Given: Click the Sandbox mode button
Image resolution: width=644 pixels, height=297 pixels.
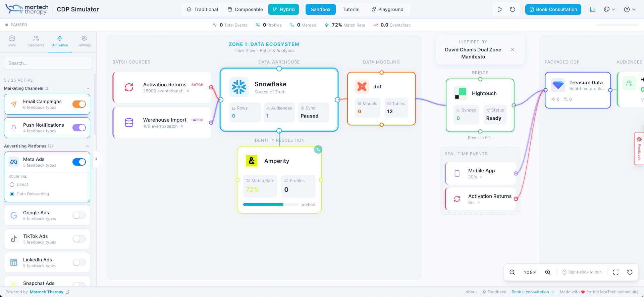Looking at the screenshot, I should tap(321, 9).
